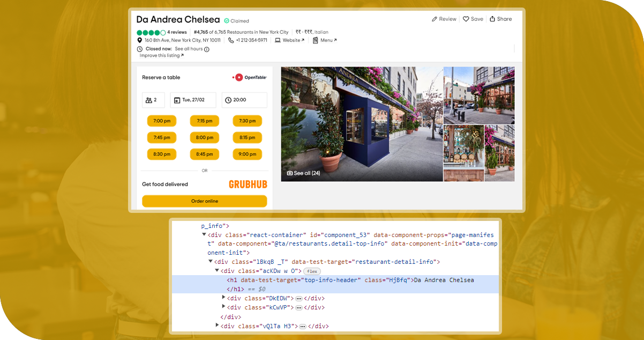Click the Grubhub logo
The image size is (644, 340).
(247, 184)
